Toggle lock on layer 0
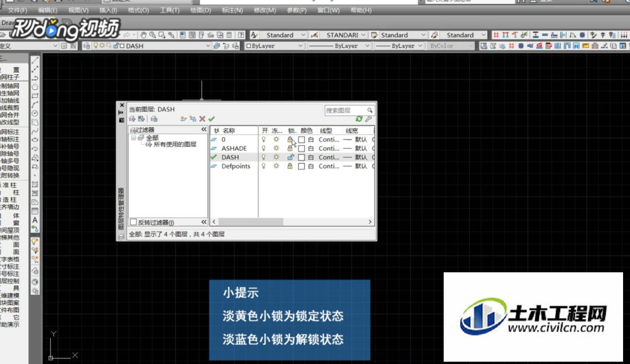Screen dimensions: 630x364 [290, 139]
